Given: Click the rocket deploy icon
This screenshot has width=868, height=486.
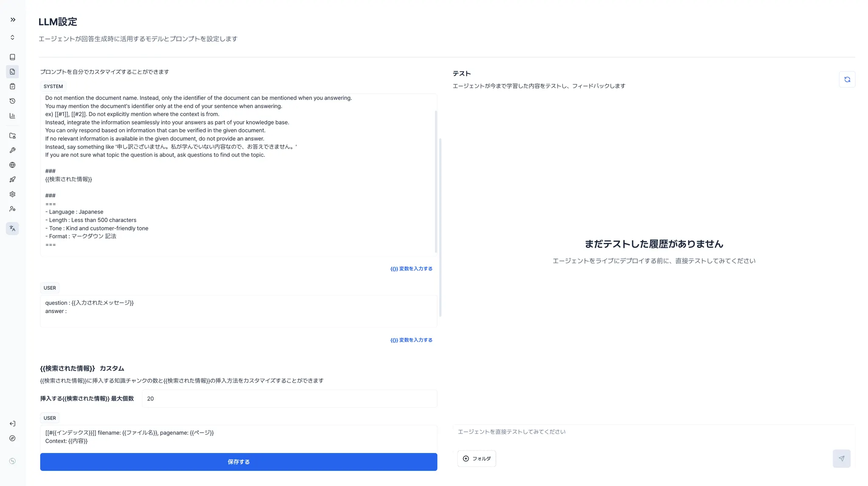Looking at the screenshot, I should (x=12, y=180).
